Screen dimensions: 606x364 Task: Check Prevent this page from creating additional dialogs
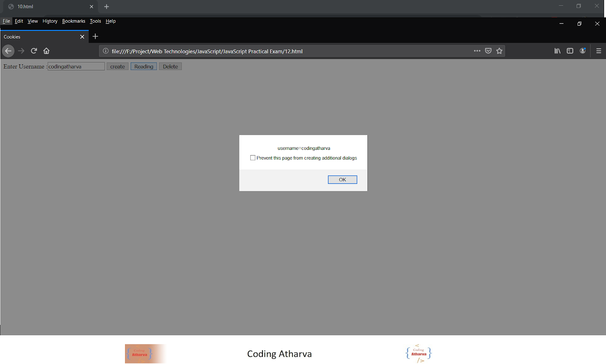(253, 158)
